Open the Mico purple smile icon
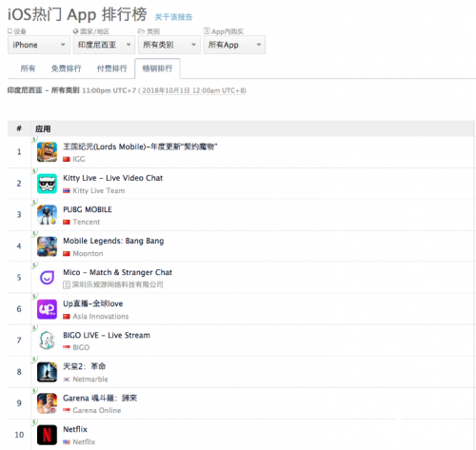Screen dimensions: 476x450 click(47, 278)
